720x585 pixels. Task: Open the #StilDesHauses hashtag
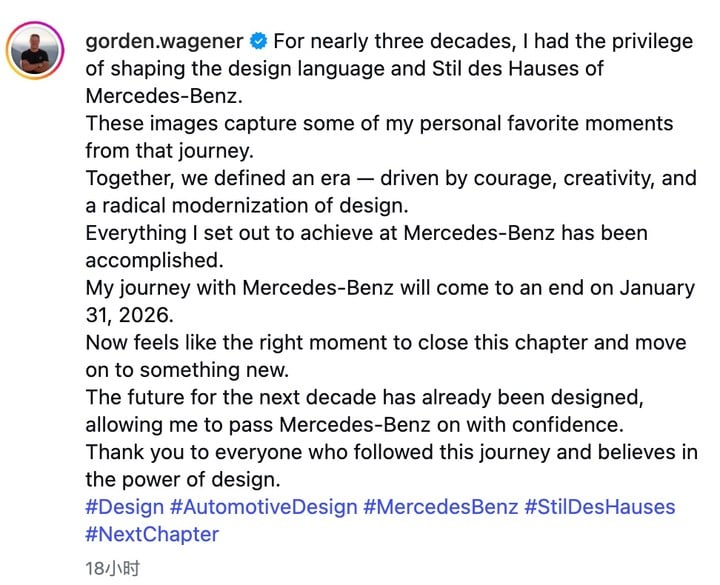600,507
